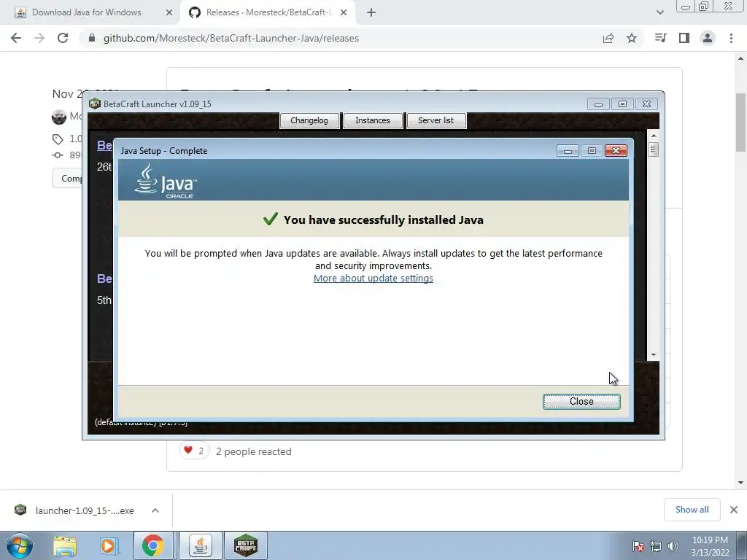Click the "2 people reacted" text
Viewport: 747px width, 560px height.
coord(253,451)
